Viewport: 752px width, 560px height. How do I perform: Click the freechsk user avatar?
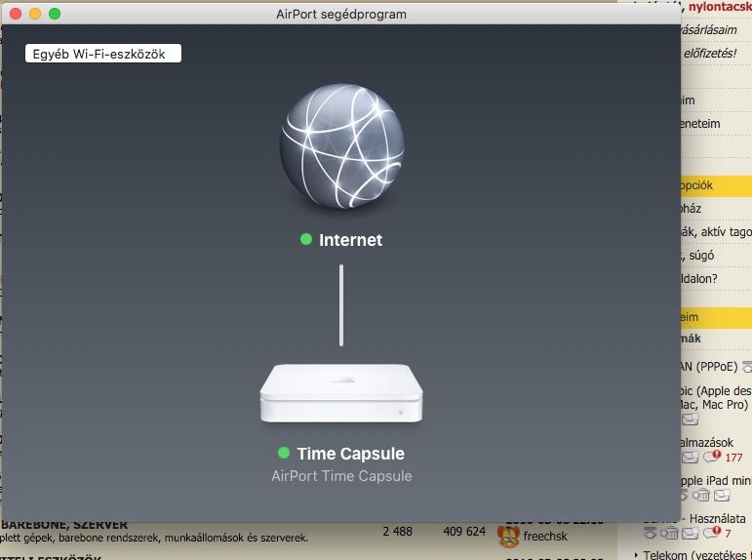508,537
